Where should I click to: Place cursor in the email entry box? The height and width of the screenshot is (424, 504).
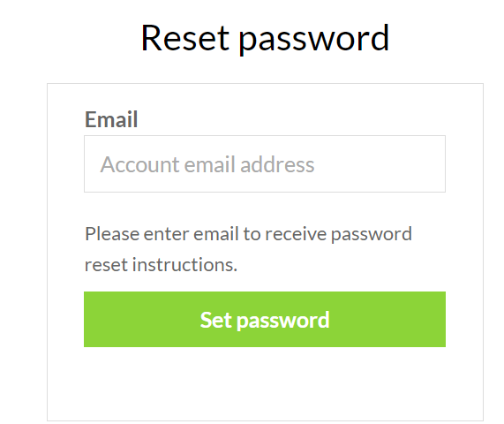(265, 163)
